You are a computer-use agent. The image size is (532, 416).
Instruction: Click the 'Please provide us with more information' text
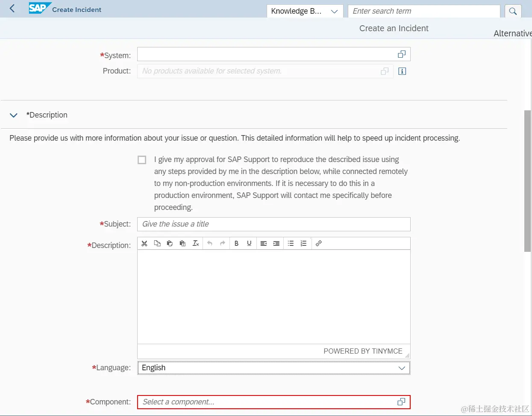[235, 138]
